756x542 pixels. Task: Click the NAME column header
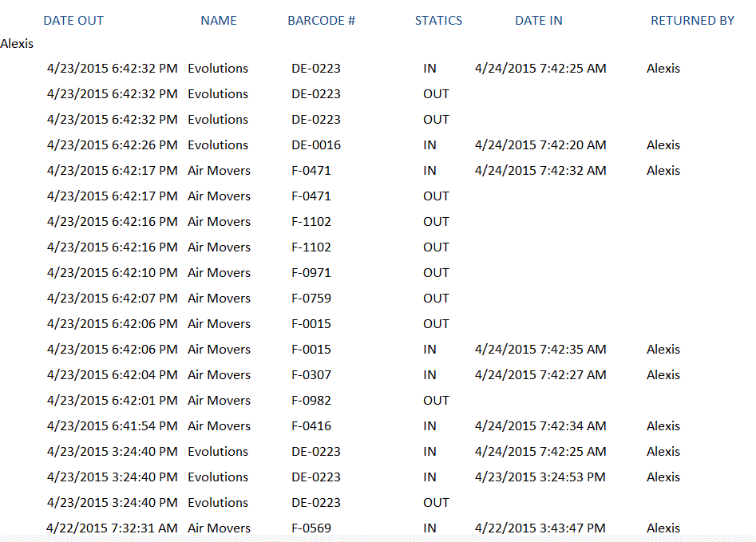[x=219, y=21]
